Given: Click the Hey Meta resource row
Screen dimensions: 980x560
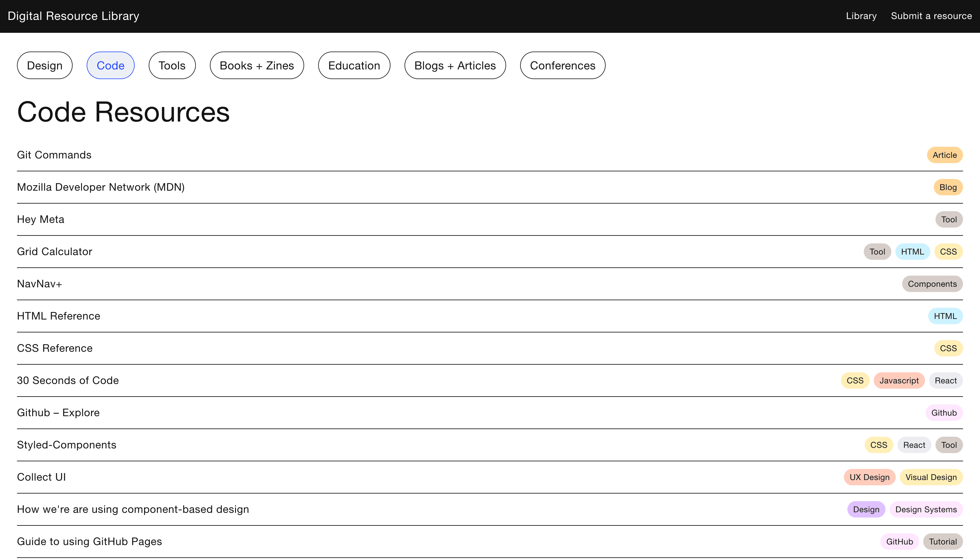Looking at the screenshot, I should click(41, 219).
